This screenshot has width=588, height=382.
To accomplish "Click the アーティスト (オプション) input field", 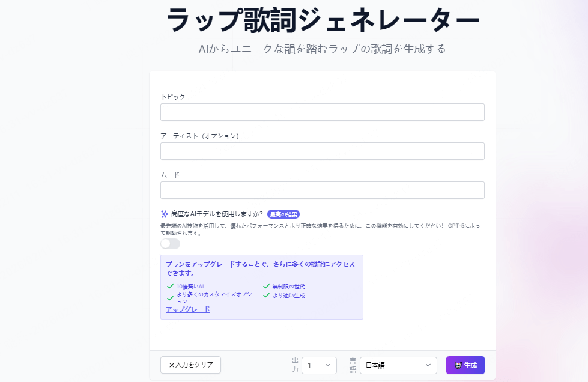I will pyautogui.click(x=322, y=151).
